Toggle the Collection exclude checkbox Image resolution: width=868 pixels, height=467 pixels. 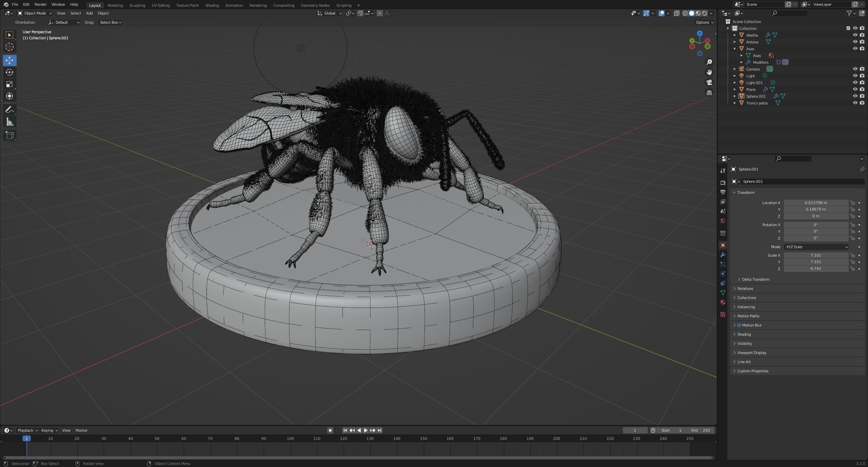pyautogui.click(x=848, y=28)
